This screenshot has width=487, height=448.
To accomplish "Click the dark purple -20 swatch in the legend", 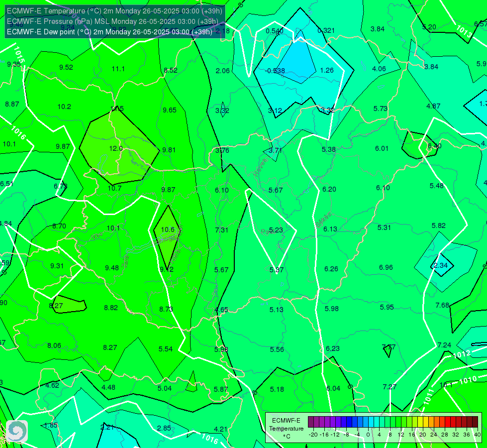I will click(x=311, y=422).
